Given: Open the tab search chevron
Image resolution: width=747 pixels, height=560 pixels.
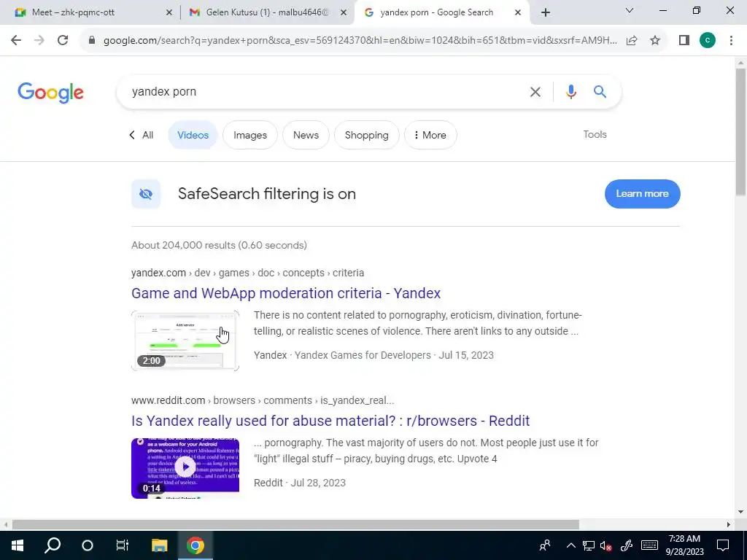Looking at the screenshot, I should click(630, 10).
